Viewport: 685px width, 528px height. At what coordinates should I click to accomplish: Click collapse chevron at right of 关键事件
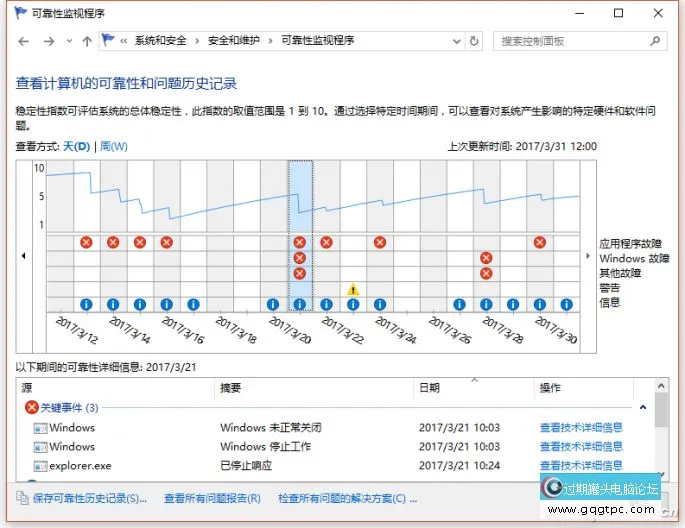[643, 407]
